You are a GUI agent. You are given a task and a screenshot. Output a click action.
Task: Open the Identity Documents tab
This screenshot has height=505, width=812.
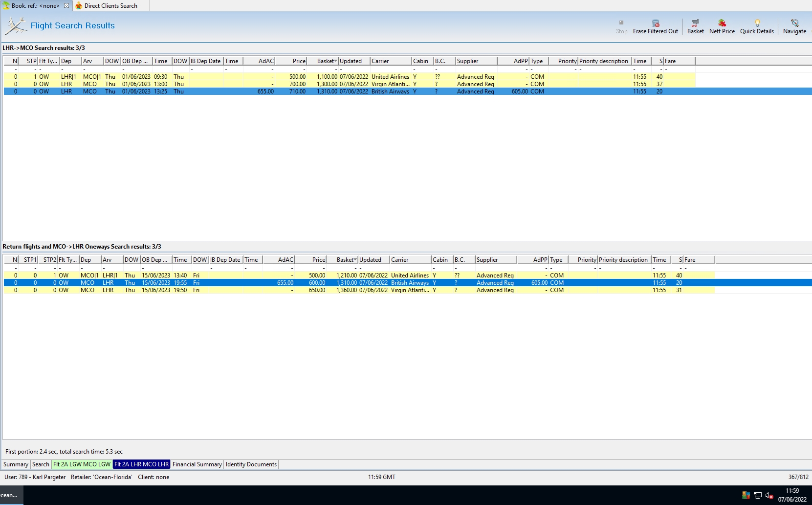(251, 464)
